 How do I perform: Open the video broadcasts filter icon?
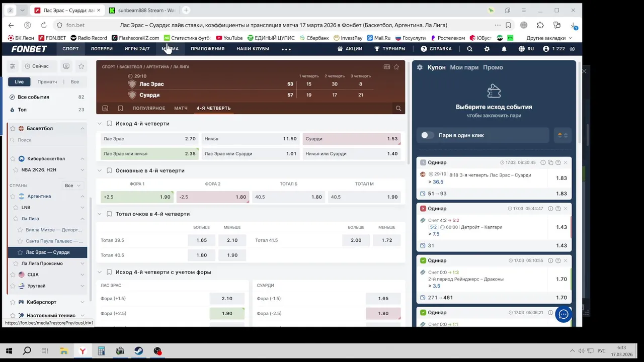66,66
